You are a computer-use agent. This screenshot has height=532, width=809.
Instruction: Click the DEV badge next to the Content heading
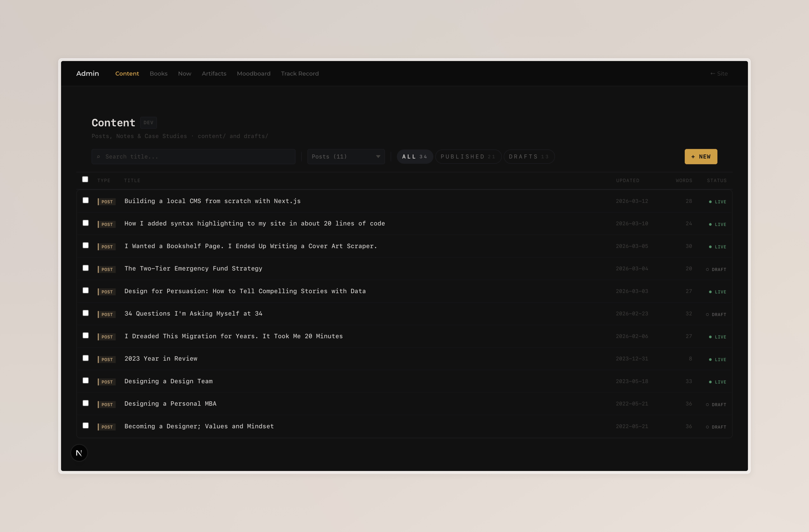148,123
